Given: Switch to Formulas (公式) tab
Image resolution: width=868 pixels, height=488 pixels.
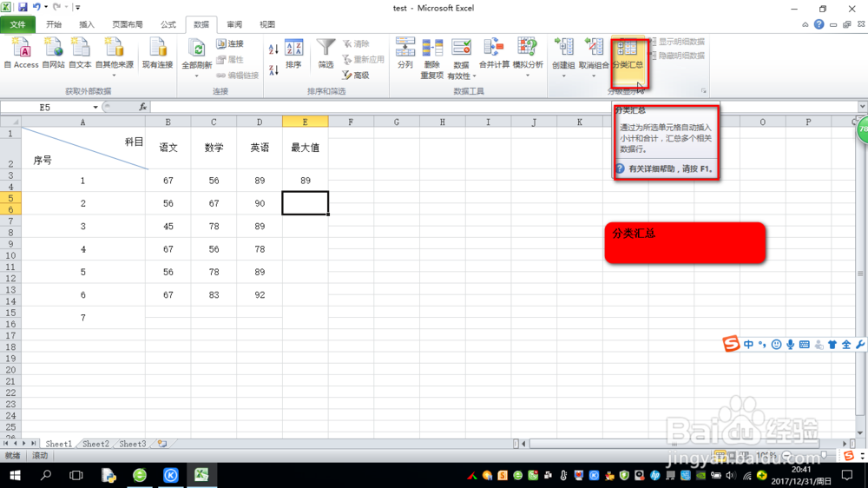Looking at the screenshot, I should click(x=168, y=24).
